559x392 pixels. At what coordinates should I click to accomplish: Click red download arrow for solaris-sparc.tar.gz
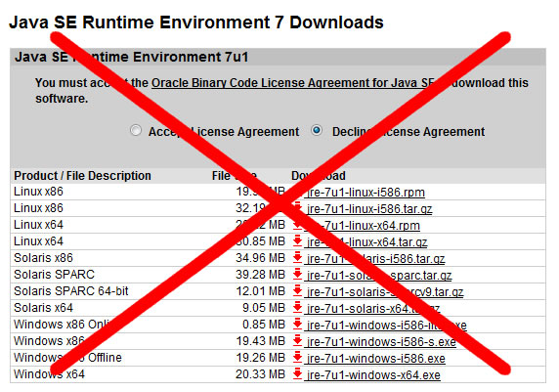click(297, 274)
